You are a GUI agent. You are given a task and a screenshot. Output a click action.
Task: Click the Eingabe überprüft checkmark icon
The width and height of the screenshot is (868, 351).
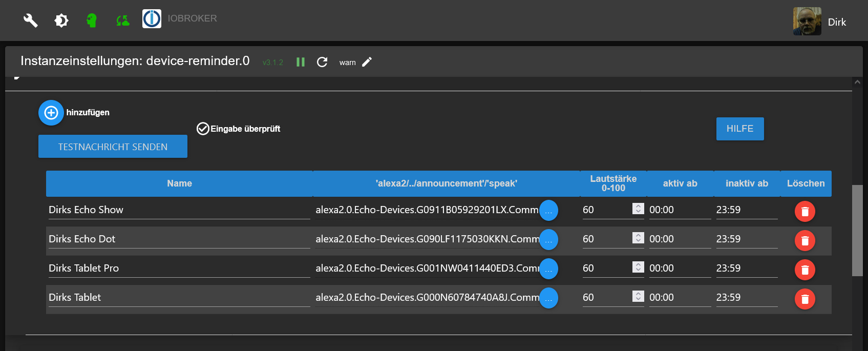tap(203, 129)
